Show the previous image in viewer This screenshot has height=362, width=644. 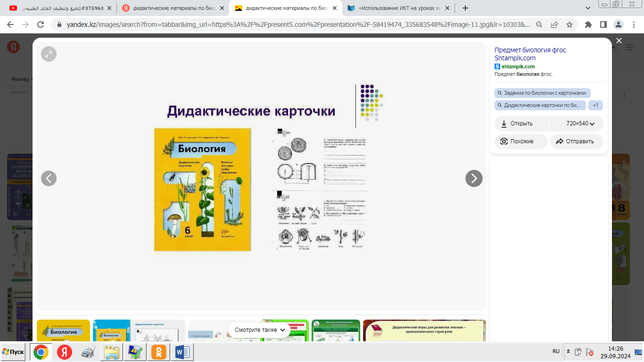pyautogui.click(x=49, y=178)
